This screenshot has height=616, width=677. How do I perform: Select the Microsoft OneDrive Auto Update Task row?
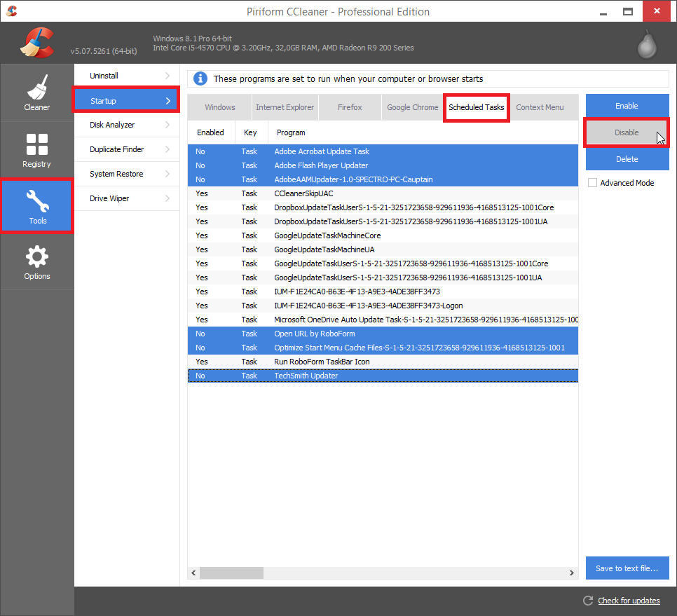tap(383, 320)
